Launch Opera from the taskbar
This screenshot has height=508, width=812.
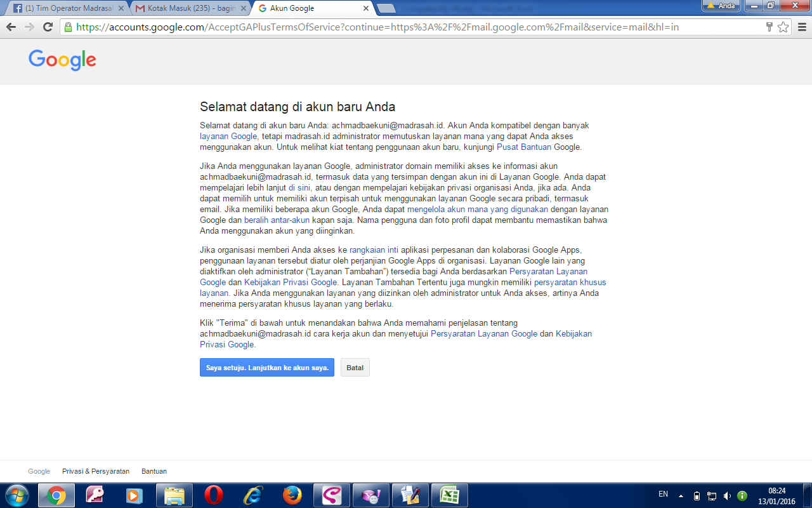pyautogui.click(x=213, y=495)
